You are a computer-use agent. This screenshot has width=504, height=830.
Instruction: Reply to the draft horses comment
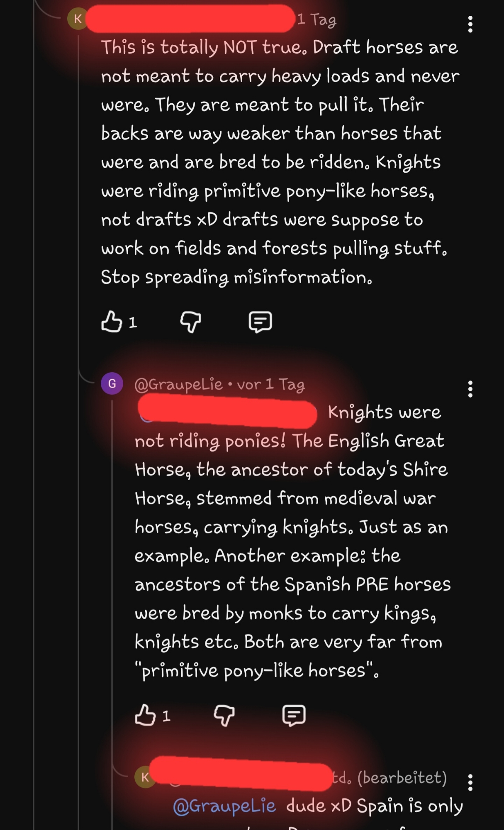click(260, 322)
